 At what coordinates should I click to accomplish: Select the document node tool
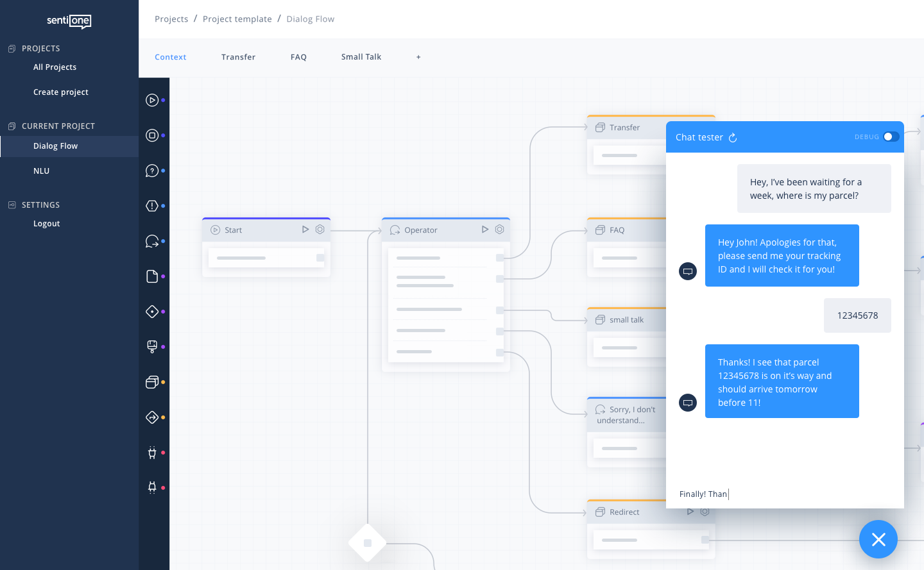[x=153, y=276]
